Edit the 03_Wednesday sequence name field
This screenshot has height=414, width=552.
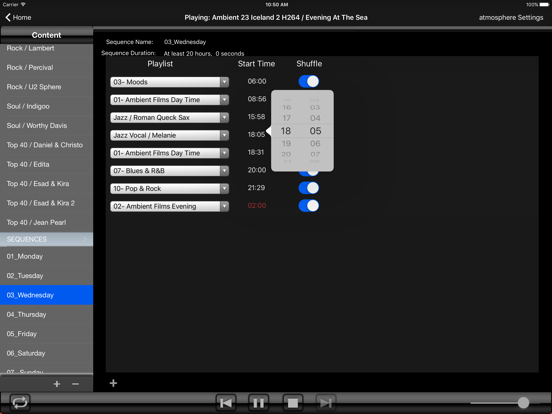[185, 42]
